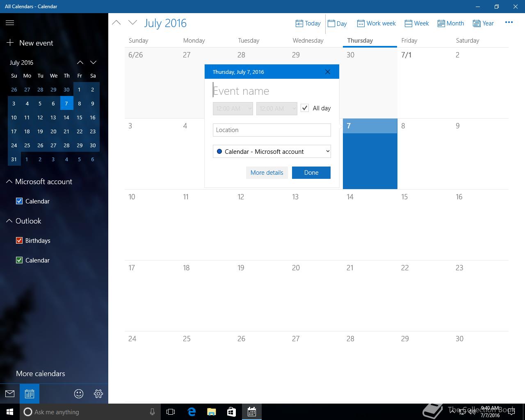Select the Calendar icon in bottom bar
The height and width of the screenshot is (420, 525).
click(x=30, y=394)
